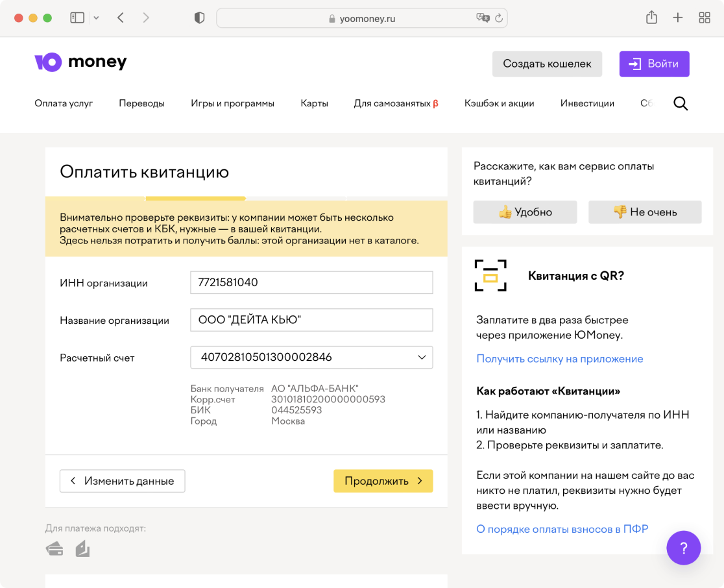Image resolution: width=724 pixels, height=588 pixels.
Task: Rate service with Удобно thumbs-up
Action: 525,212
